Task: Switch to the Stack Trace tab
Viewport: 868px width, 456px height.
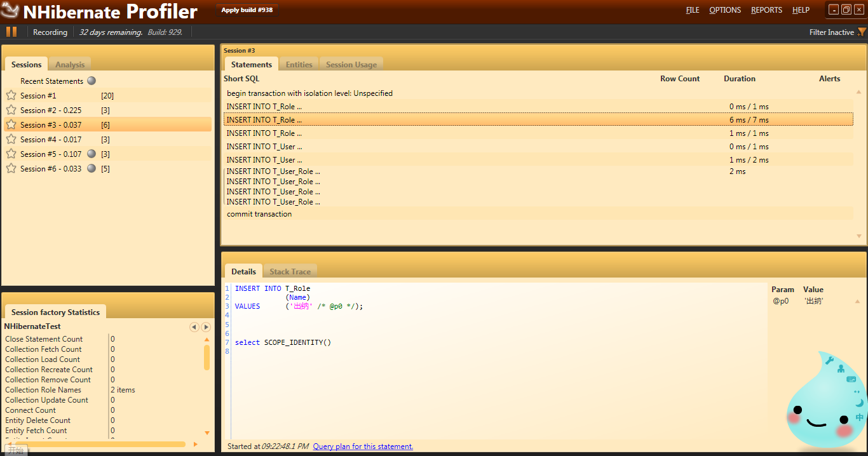Action: coord(290,271)
